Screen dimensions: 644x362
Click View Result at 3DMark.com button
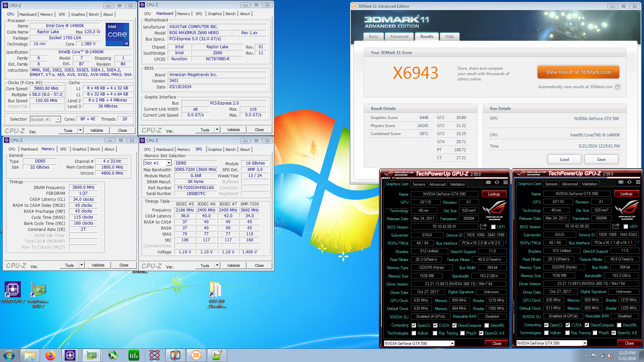(578, 72)
